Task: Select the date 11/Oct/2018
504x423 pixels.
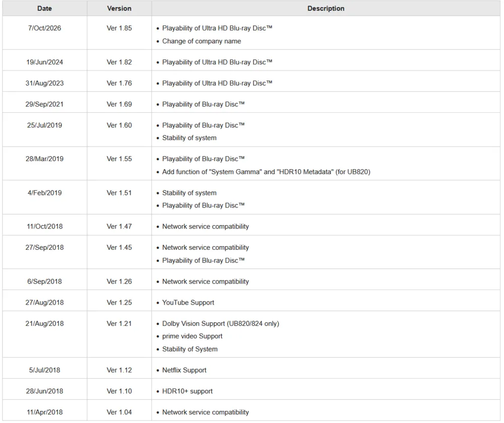Action: coord(44,227)
